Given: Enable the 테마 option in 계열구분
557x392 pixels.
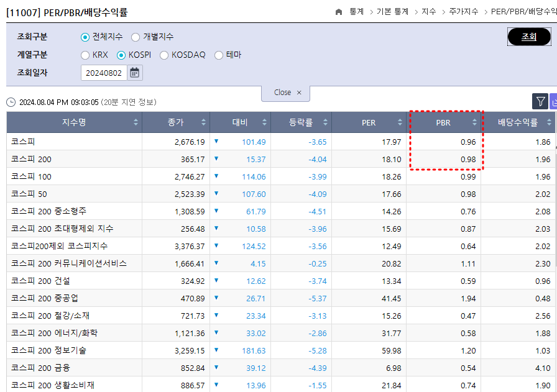Looking at the screenshot, I should pos(218,55).
